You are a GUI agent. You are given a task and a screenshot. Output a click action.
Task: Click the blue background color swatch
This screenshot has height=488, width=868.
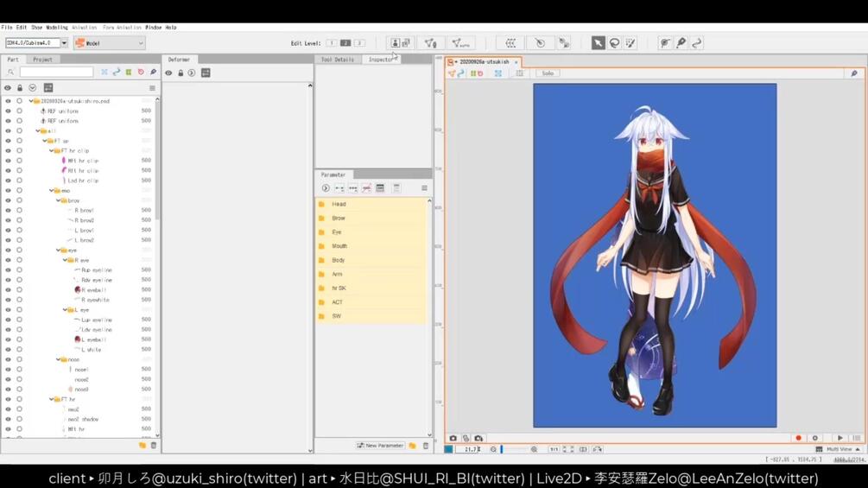(449, 449)
